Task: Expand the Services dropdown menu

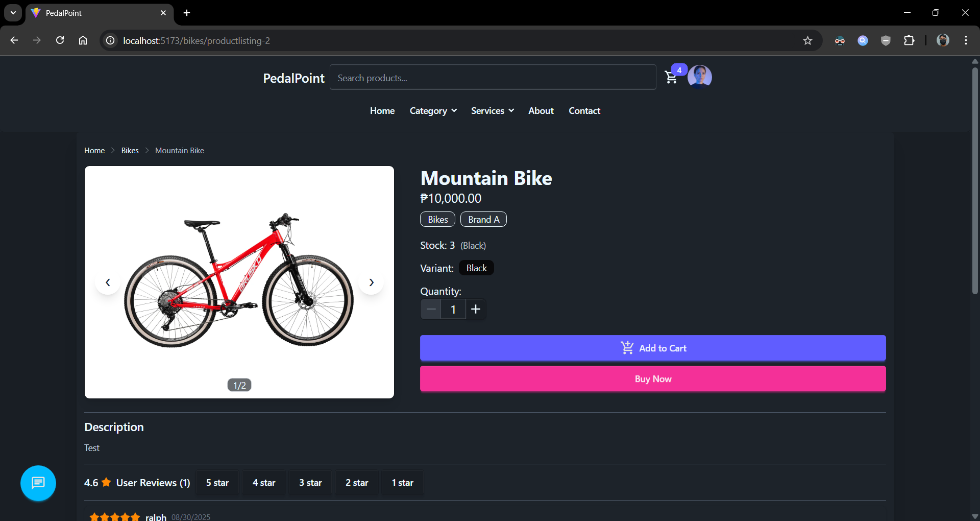Action: click(492, 111)
